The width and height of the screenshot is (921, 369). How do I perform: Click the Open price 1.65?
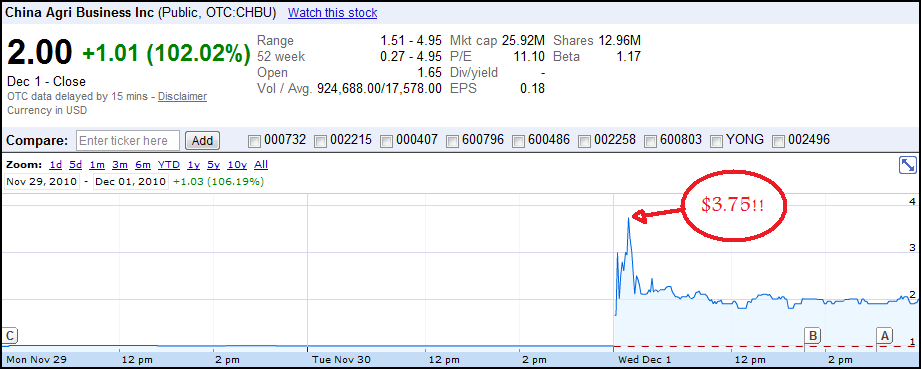click(x=429, y=73)
